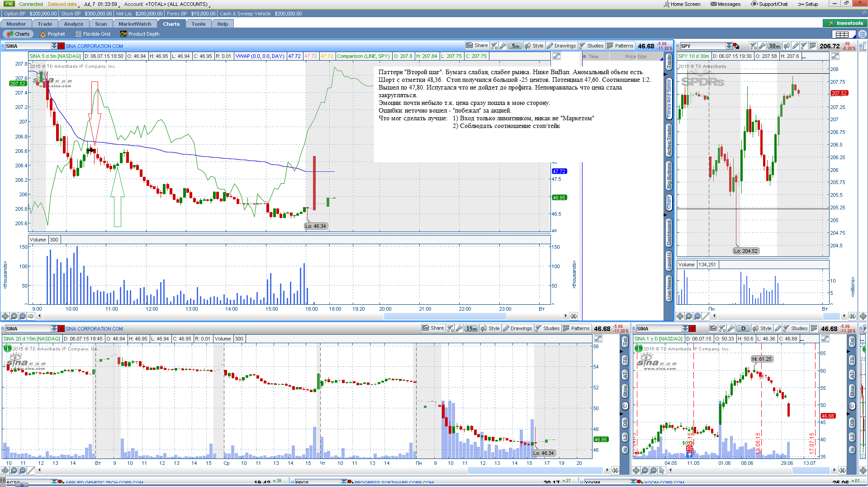
Task: Click the pointer arrow icon under SINA daily chart
Action: [x=662, y=470]
